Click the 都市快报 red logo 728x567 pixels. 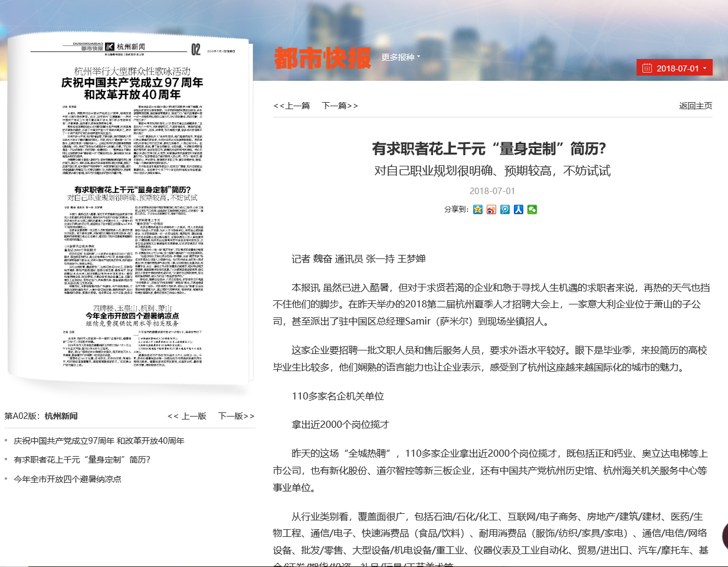coord(322,58)
